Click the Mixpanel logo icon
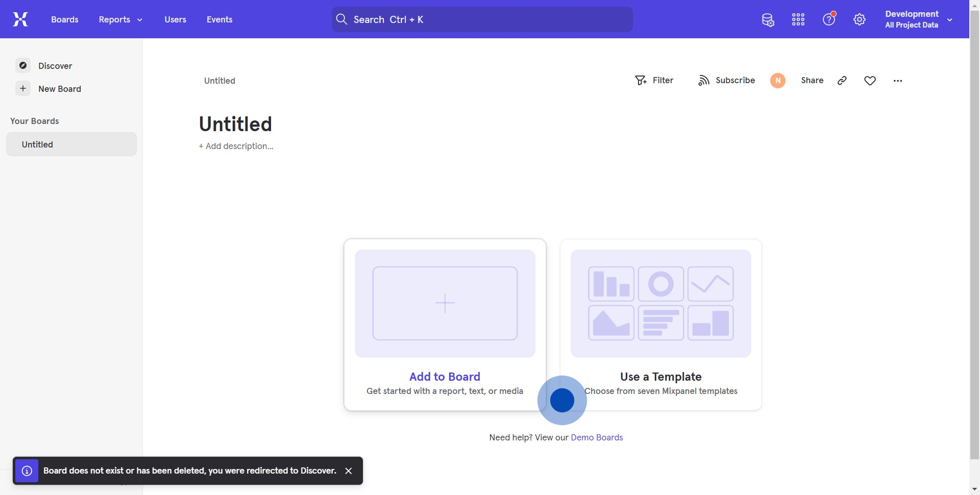 [20, 19]
